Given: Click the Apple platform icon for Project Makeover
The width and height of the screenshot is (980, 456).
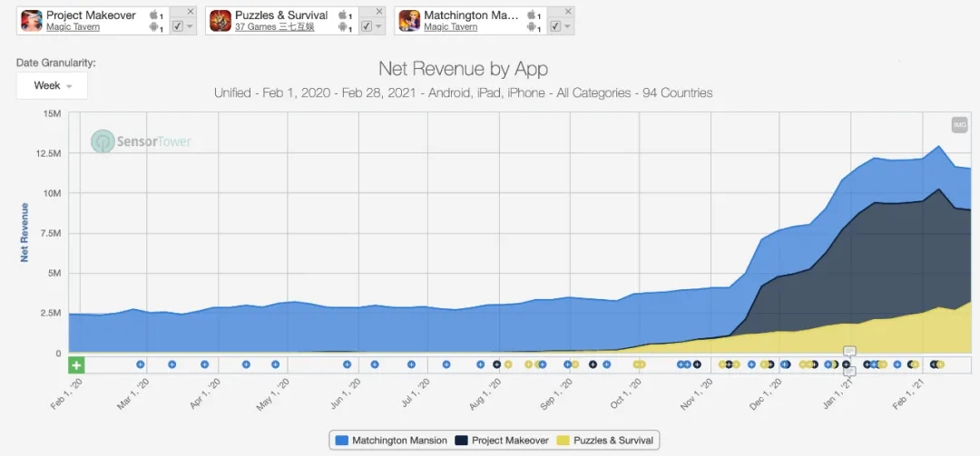Looking at the screenshot, I should click(154, 15).
